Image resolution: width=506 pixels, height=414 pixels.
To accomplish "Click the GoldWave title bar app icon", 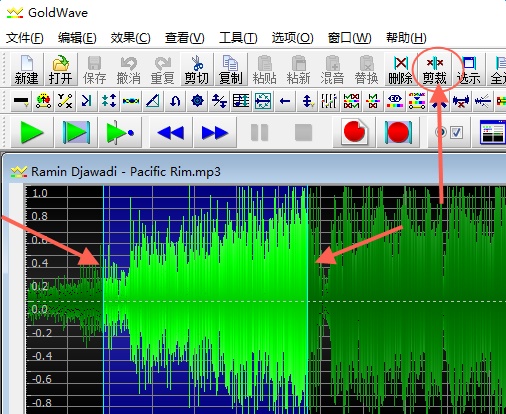I will [15, 13].
